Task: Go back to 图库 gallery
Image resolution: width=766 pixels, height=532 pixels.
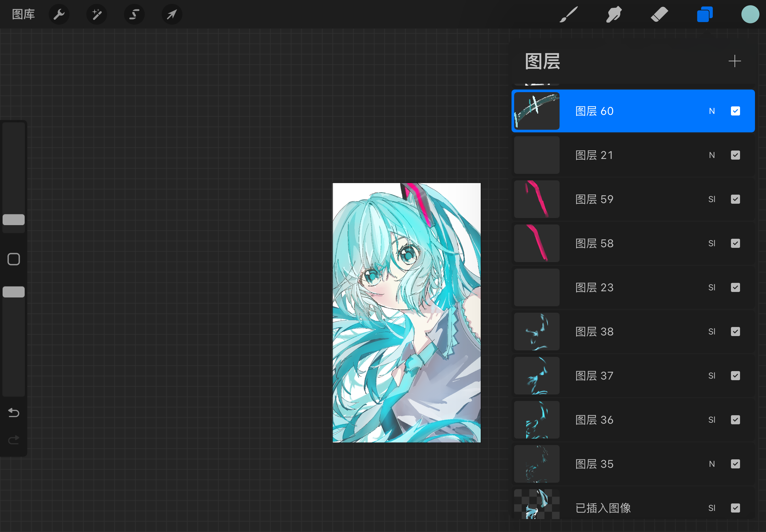Action: click(x=23, y=14)
